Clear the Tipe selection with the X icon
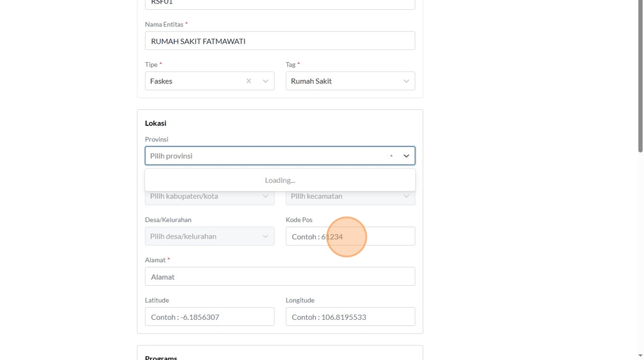 tap(248, 81)
